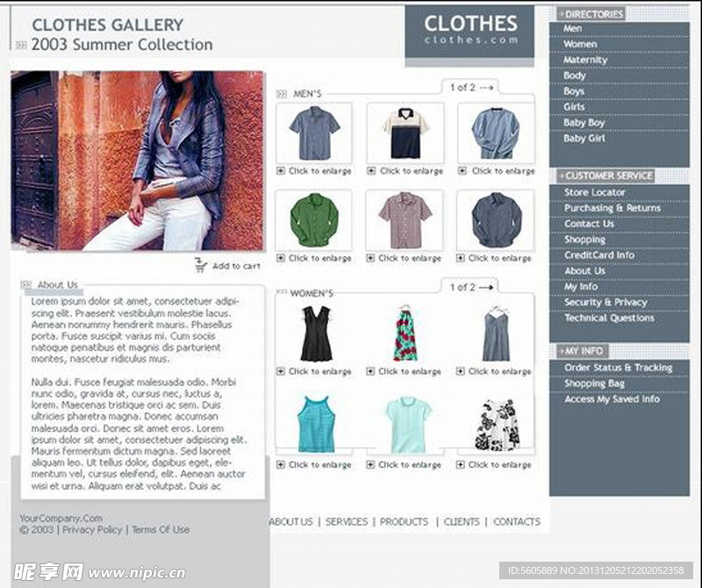Open Order Status & Tracking link
This screenshot has height=588, width=702.
620,368
